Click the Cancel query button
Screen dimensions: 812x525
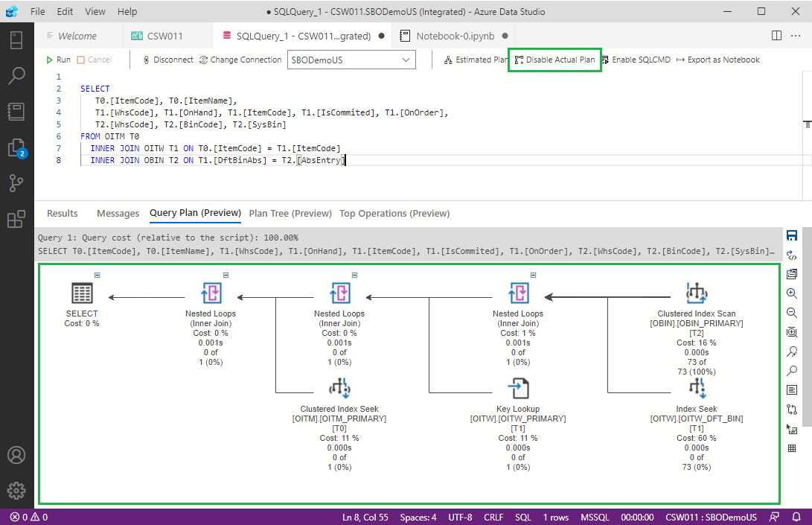95,60
